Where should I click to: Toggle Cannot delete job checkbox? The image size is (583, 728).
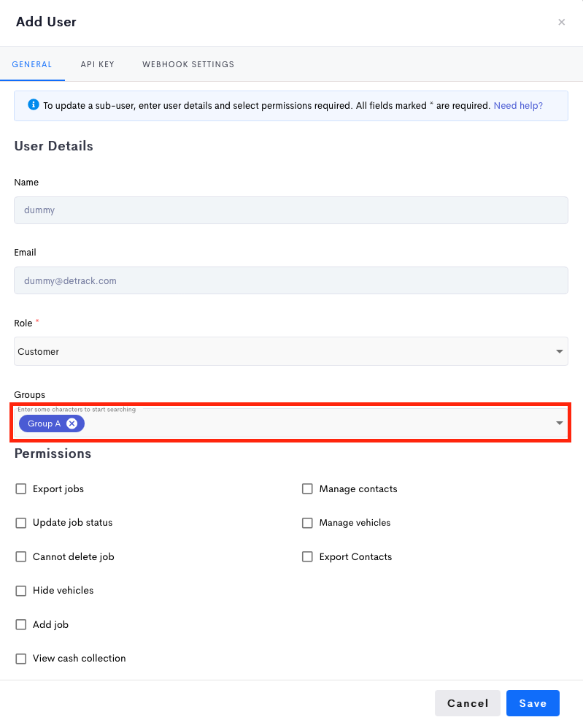click(x=21, y=556)
